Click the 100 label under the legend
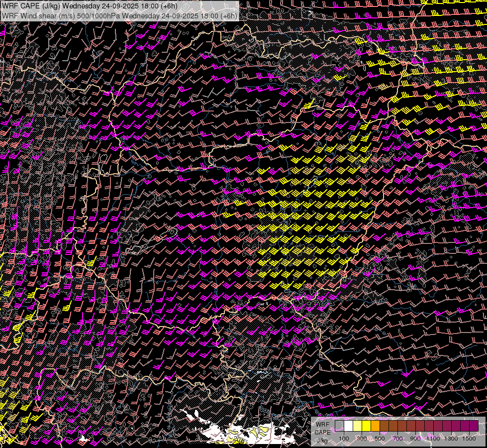 point(344,439)
